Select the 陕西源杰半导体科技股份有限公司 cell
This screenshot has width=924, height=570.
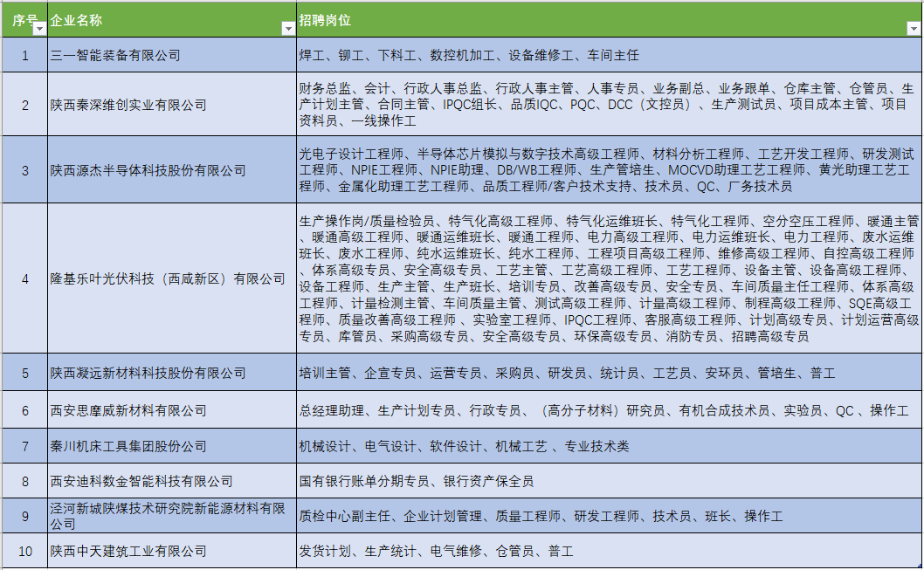coord(172,170)
